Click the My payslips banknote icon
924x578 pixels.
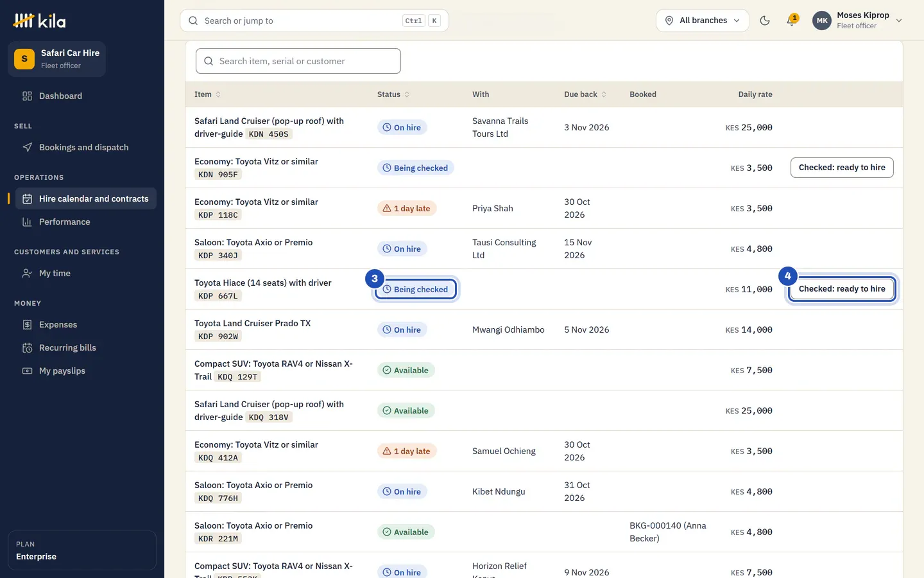(x=27, y=371)
